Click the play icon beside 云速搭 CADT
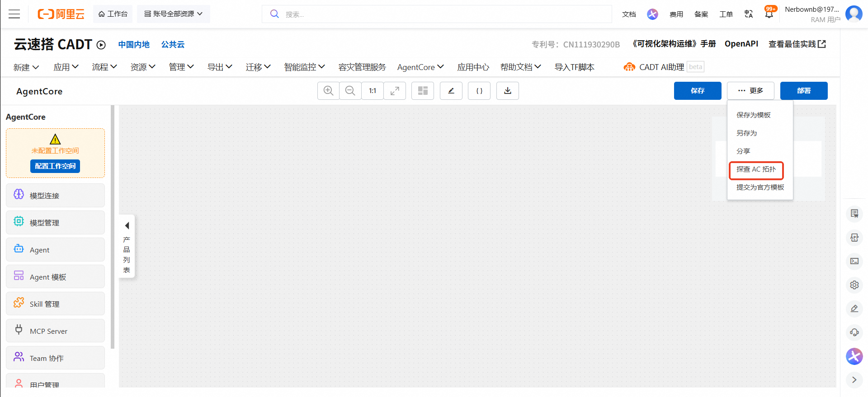868x397 pixels. coord(101,45)
